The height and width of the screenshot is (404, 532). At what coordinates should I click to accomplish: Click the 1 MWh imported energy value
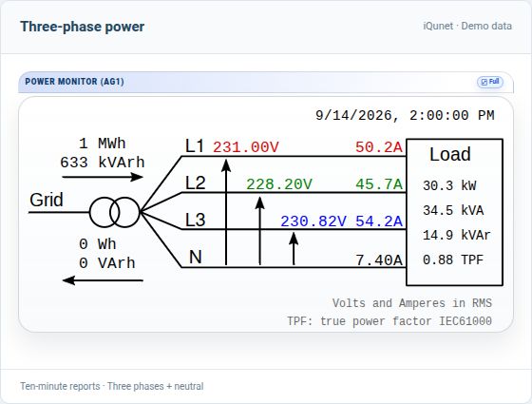coord(103,144)
